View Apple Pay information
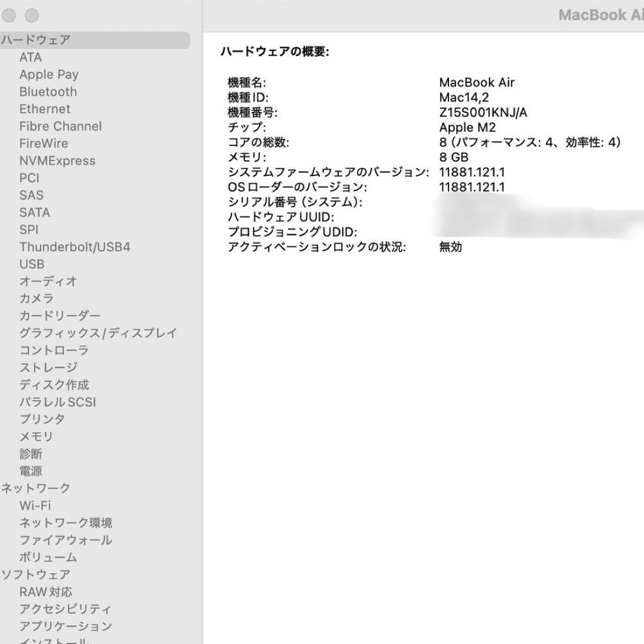Image resolution: width=644 pixels, height=644 pixels. point(49,75)
